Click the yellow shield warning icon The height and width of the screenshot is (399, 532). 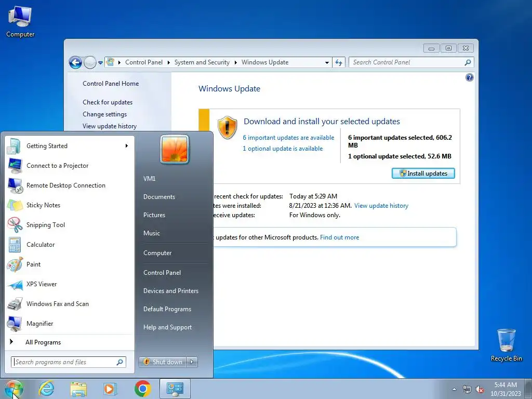(227, 128)
